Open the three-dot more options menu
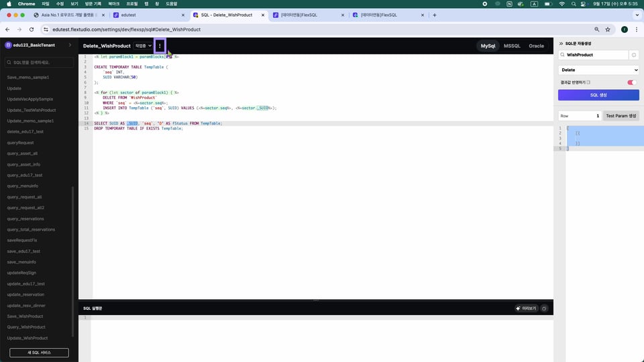This screenshot has width=644, height=362. [160, 46]
